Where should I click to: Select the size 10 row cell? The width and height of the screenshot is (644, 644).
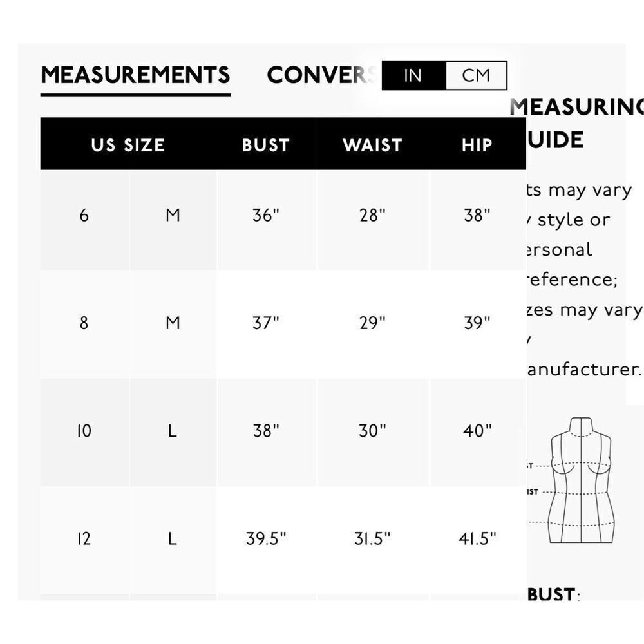[x=84, y=431]
